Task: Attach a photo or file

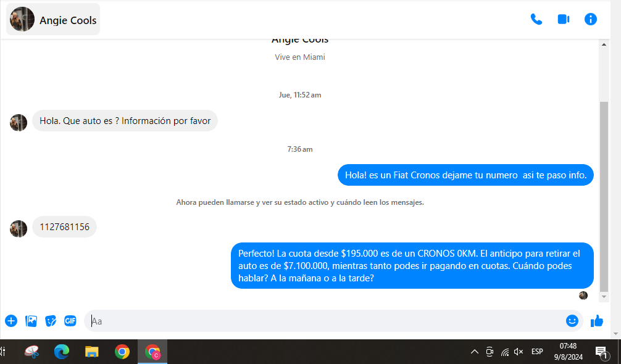Action: (31, 321)
